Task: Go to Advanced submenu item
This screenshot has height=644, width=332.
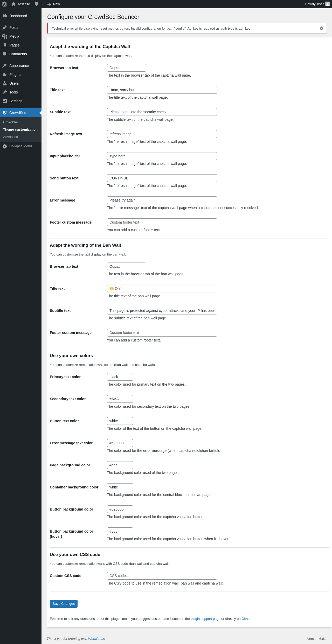Action: tap(11, 137)
